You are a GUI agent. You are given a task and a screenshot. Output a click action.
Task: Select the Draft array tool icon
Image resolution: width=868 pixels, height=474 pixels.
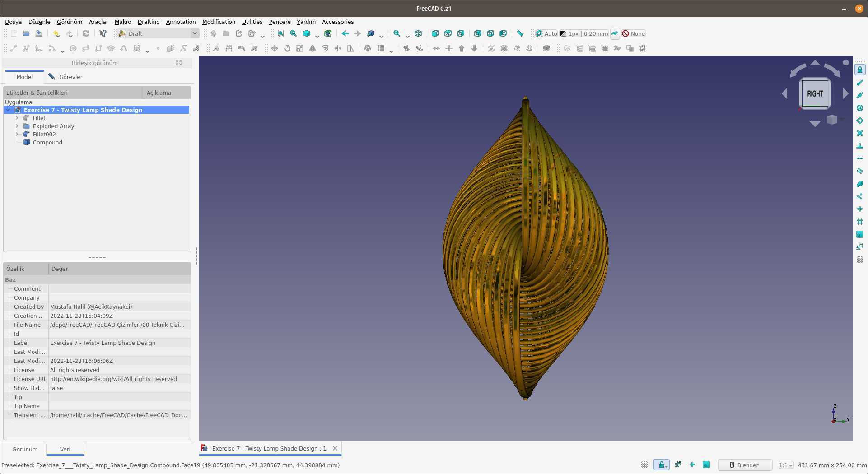click(x=381, y=48)
